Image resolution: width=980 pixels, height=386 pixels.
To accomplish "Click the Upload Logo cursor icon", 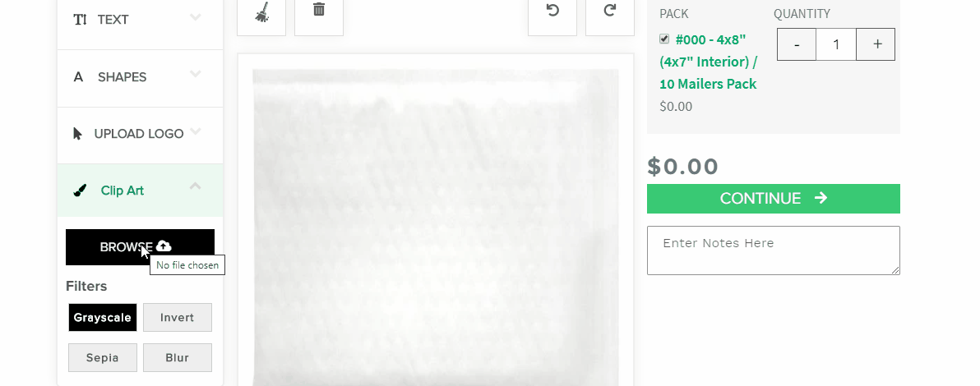I will coord(77,134).
